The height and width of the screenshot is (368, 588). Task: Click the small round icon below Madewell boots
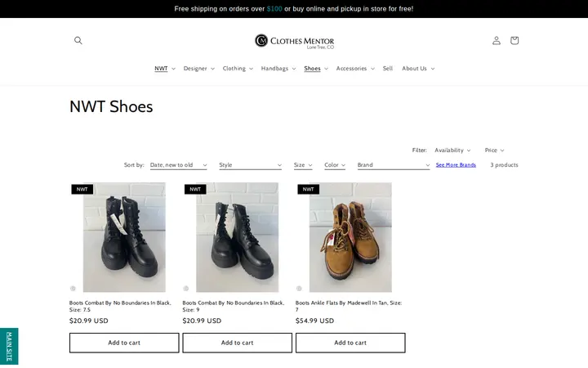299,289
